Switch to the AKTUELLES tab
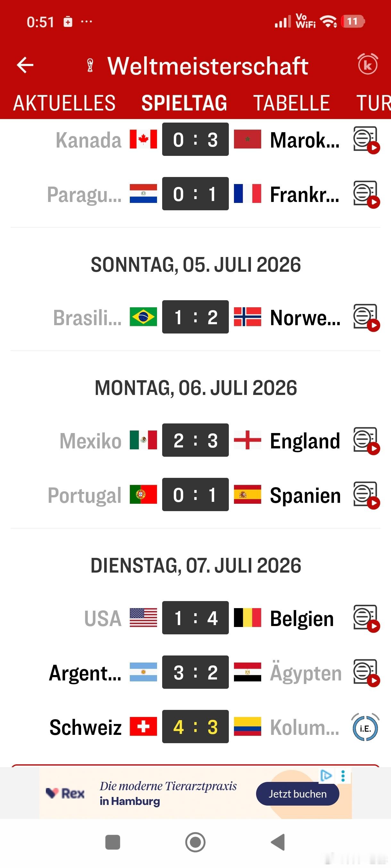 64,103
